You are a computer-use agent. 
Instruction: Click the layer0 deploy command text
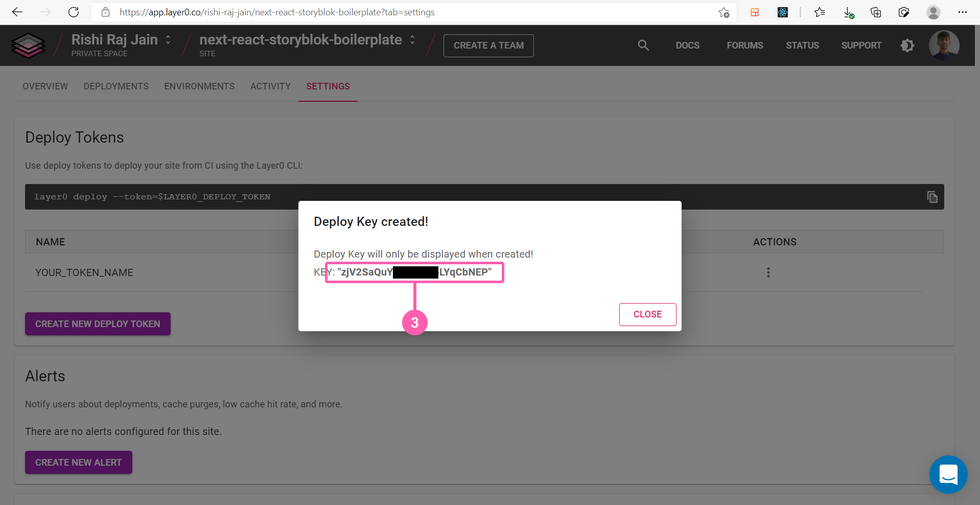pos(152,197)
